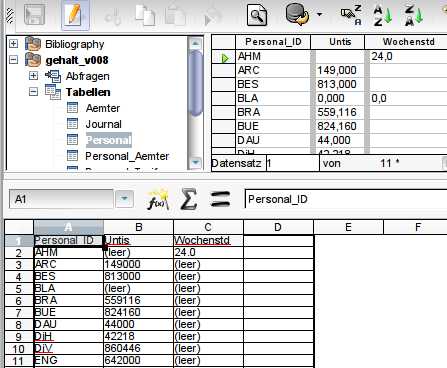Select Bibliography in data source tree
Screen dimensions: 447x368
pyautogui.click(x=75, y=44)
